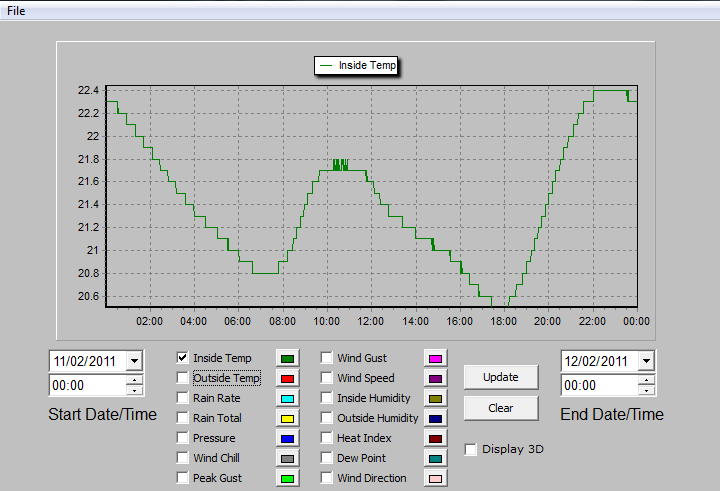Tick the Wind Speed checkbox
The width and height of the screenshot is (720, 491).
click(326, 378)
